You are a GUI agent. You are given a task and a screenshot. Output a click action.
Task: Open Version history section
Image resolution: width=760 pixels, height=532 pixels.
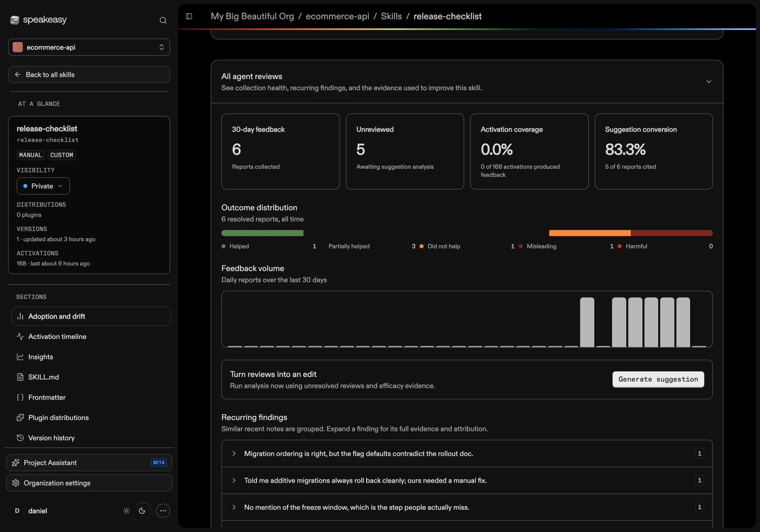[91, 438]
